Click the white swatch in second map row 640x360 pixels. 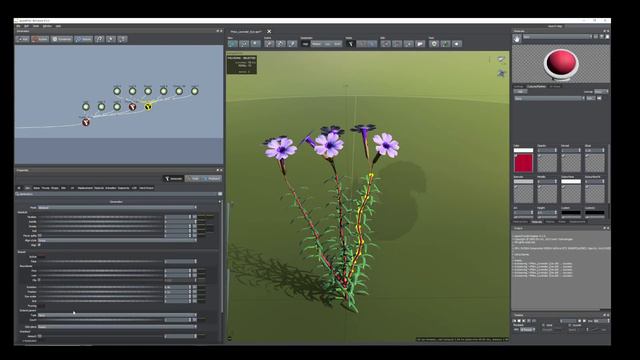pos(571,182)
